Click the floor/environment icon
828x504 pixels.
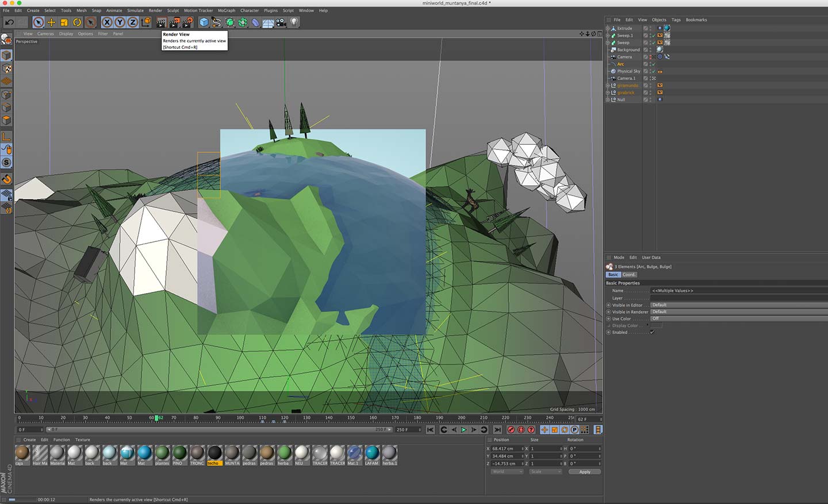[x=268, y=22]
